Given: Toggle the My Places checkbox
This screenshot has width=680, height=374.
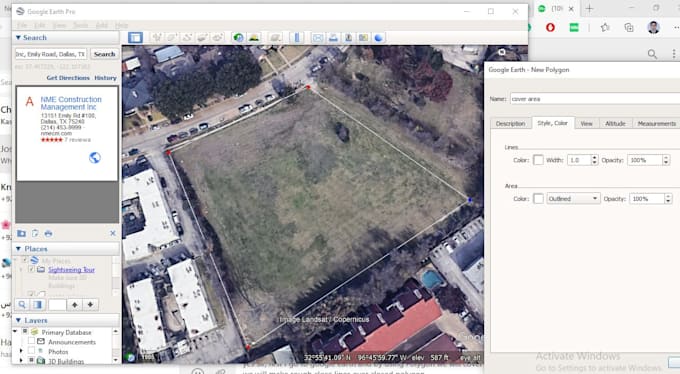Looking at the screenshot, I should [x=25, y=260].
